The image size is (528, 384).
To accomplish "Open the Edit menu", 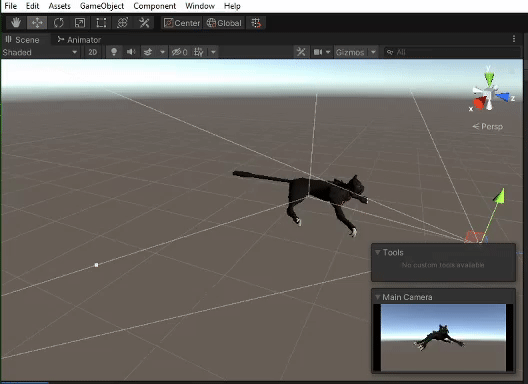I will (32, 6).
